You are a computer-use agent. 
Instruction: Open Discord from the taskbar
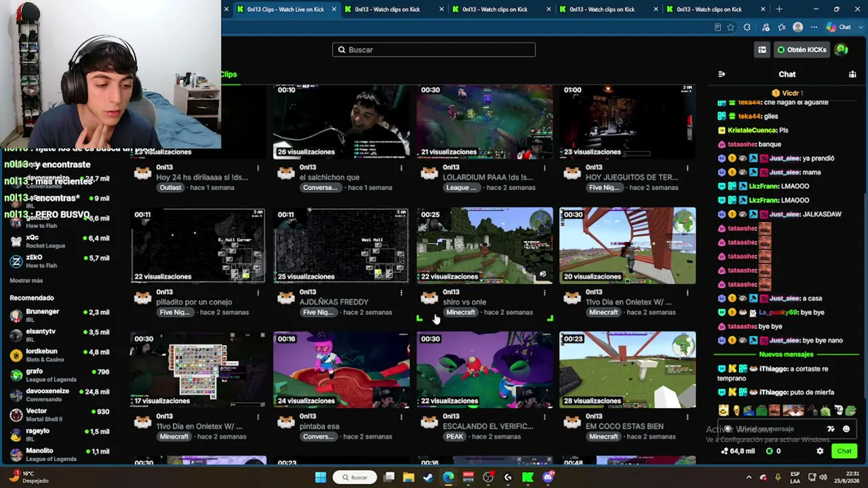point(548,477)
